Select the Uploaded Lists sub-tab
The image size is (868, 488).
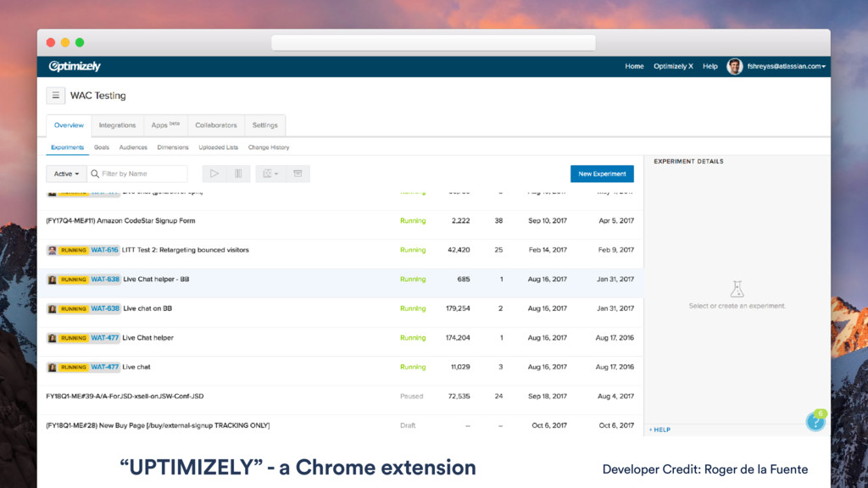click(x=218, y=147)
